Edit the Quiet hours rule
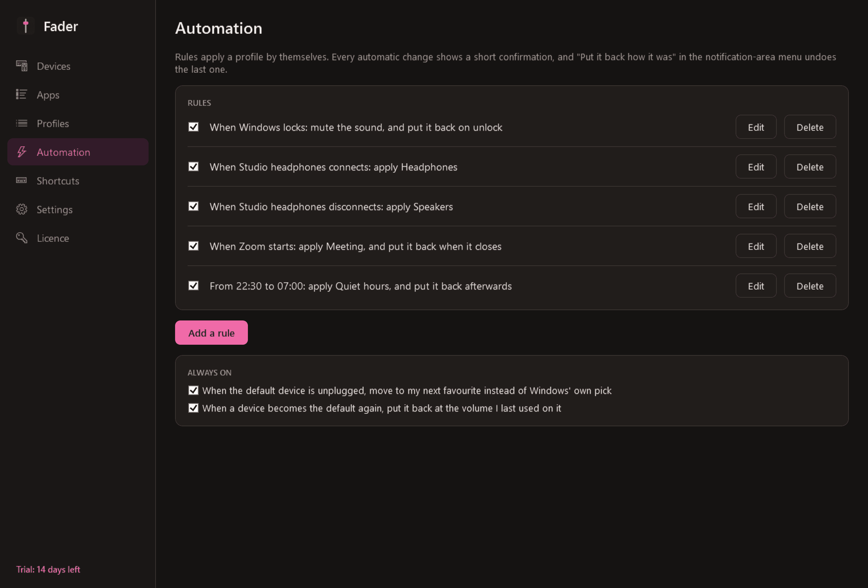 (x=755, y=286)
